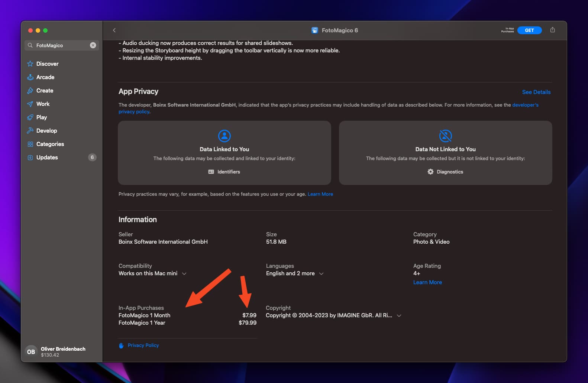Open the developer's privacy policy link
588x383 pixels.
(525, 105)
